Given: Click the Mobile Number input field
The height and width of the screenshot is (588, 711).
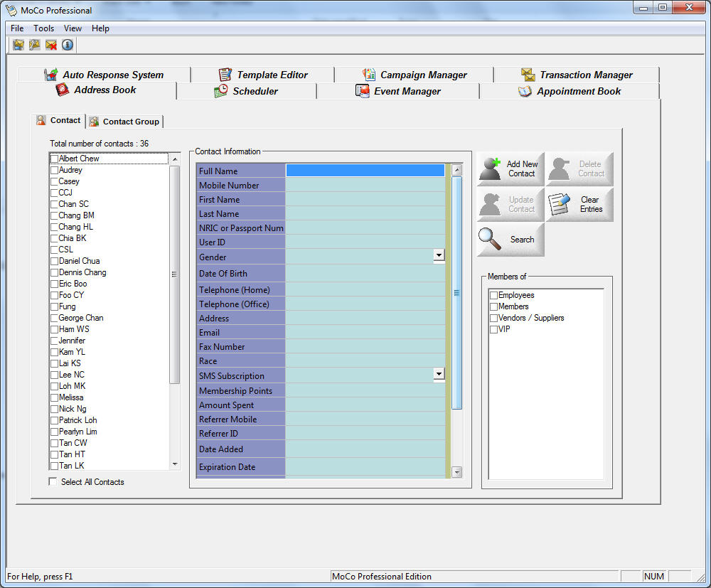Looking at the screenshot, I should (365, 185).
